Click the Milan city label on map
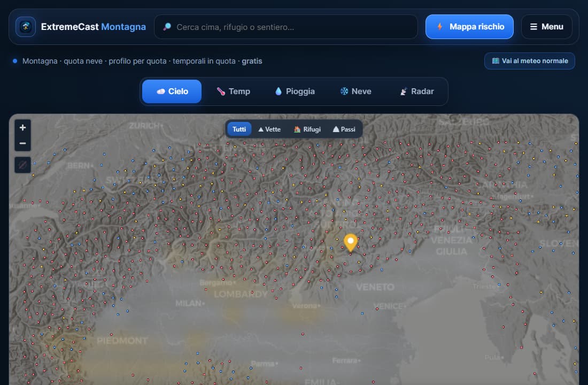 coord(190,303)
